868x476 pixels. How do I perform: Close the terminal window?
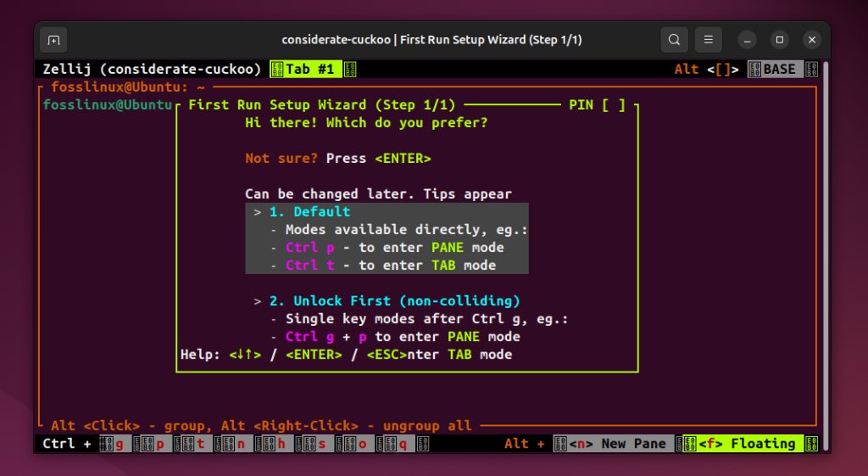coord(812,40)
